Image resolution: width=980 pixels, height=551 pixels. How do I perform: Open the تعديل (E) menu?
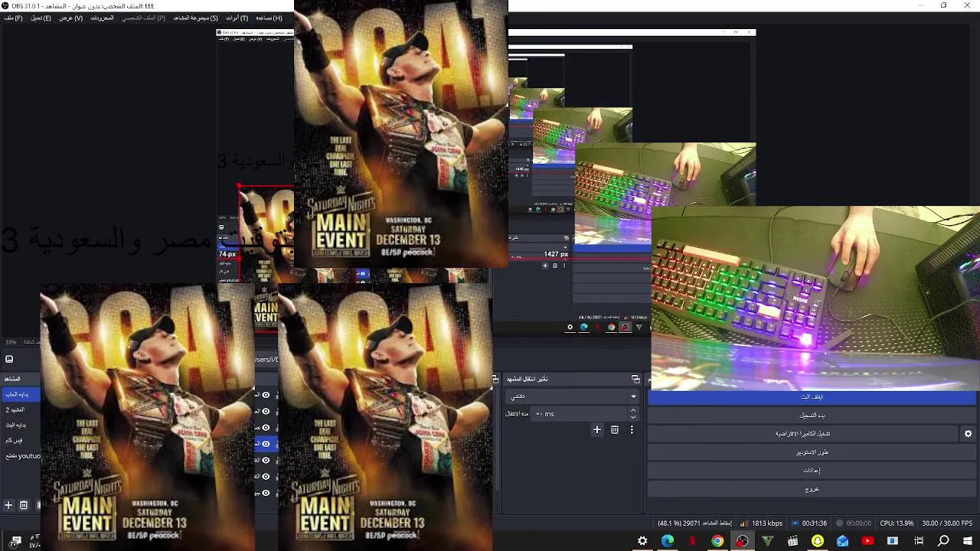pyautogui.click(x=41, y=18)
